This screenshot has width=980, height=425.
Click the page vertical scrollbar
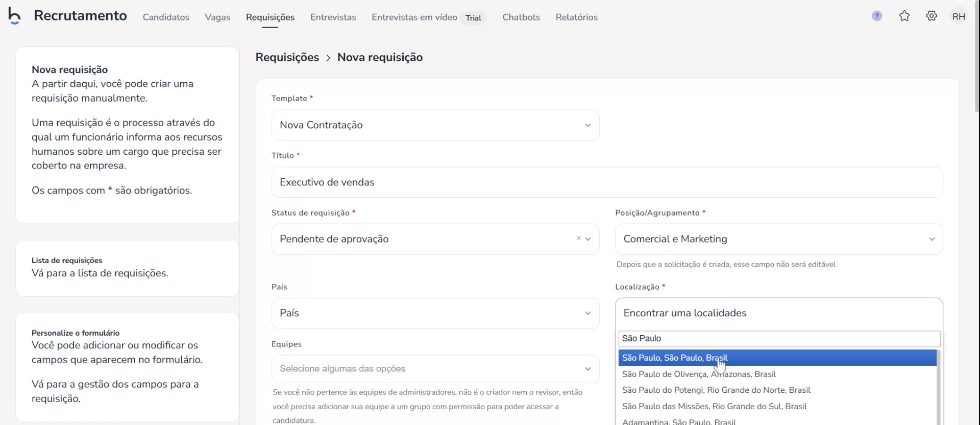coord(977,56)
